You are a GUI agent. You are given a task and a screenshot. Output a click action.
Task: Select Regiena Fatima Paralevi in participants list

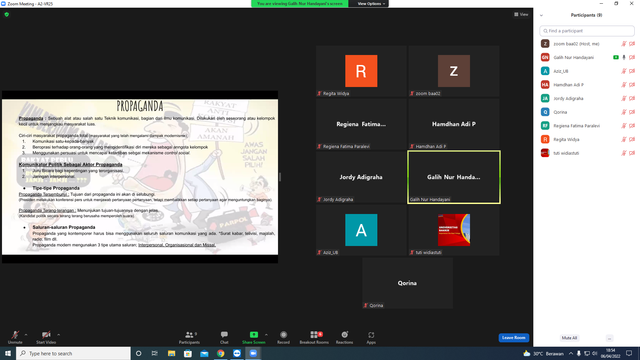click(x=587, y=126)
